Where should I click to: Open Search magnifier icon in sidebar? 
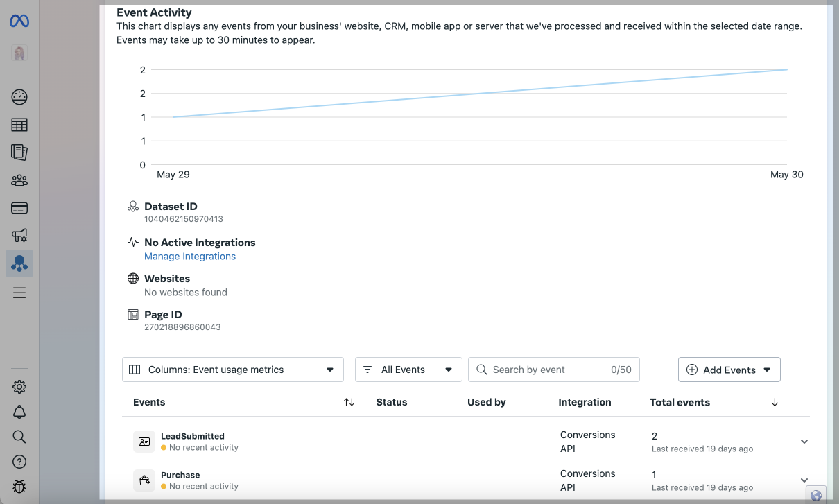19,437
